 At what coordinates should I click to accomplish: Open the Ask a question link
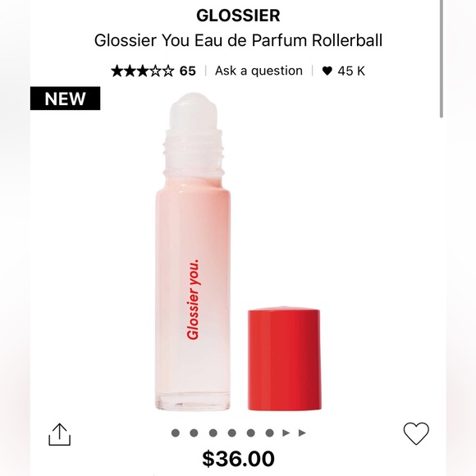(x=259, y=71)
